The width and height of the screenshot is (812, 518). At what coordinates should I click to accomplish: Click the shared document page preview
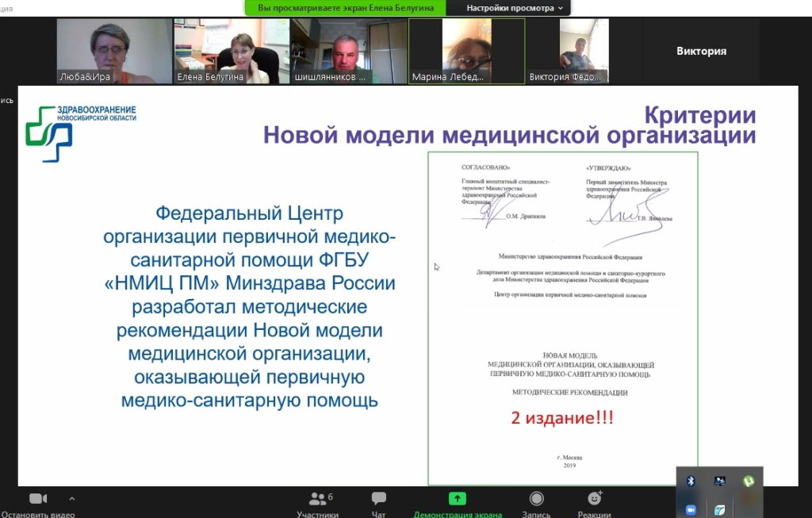(x=562, y=317)
